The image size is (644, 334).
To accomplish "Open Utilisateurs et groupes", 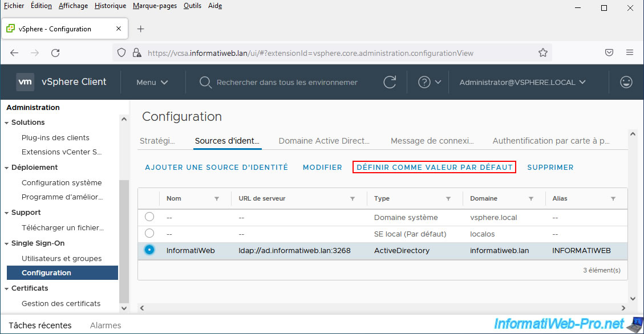I will coord(62,259).
